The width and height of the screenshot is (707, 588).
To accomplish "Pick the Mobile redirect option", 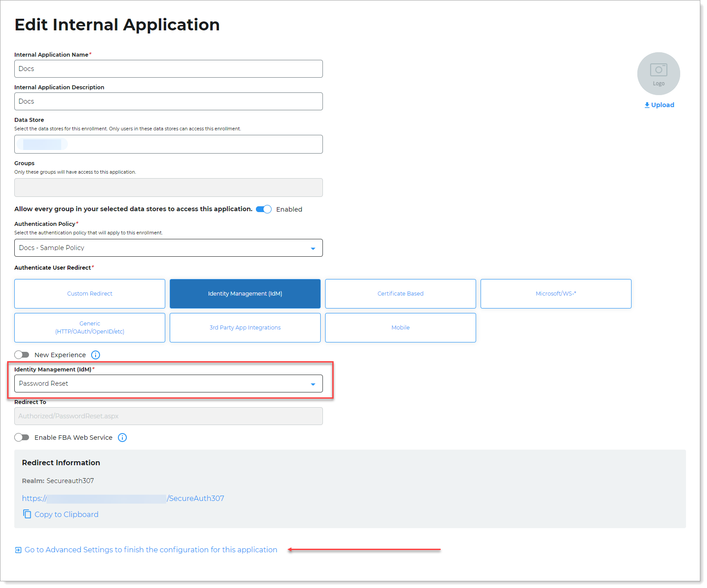I will coord(400,328).
